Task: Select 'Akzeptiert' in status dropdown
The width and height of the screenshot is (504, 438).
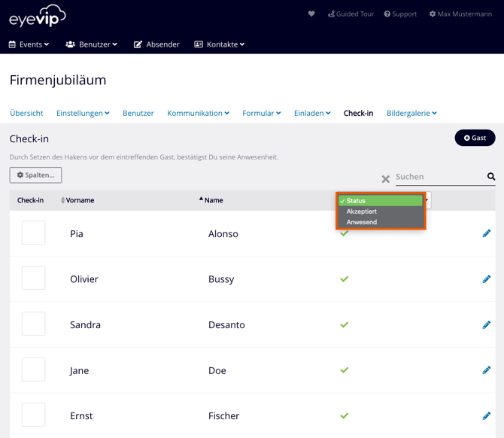Action: coord(362,211)
